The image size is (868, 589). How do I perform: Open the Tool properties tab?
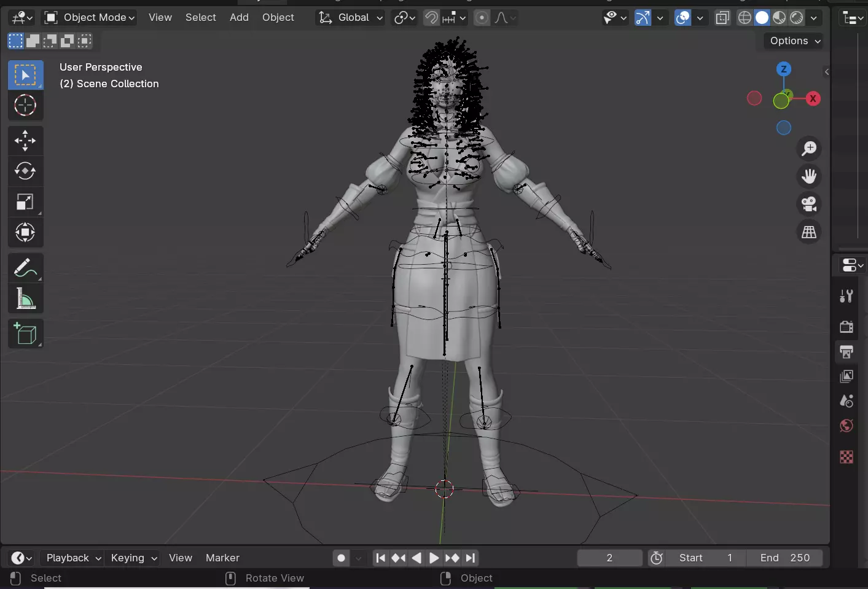pyautogui.click(x=846, y=296)
